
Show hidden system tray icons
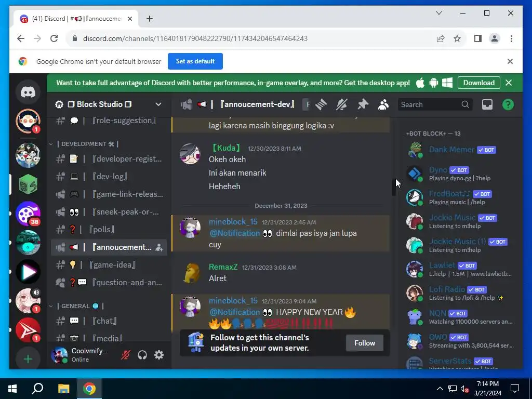coord(440,389)
